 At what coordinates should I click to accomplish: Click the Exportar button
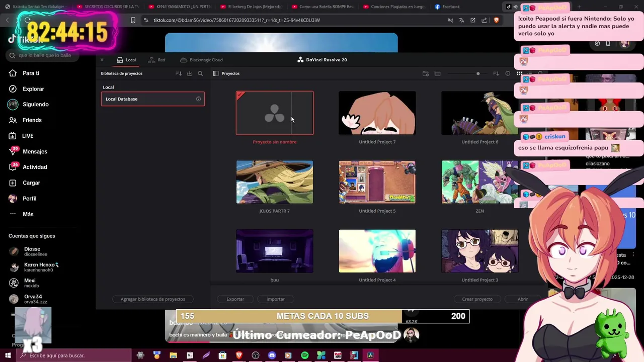[235, 299]
